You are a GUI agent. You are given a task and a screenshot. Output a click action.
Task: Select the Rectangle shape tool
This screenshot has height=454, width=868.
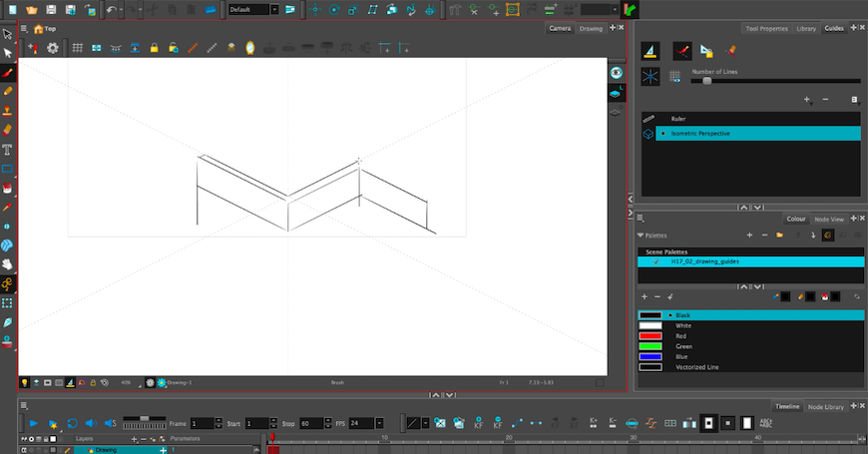7,169
